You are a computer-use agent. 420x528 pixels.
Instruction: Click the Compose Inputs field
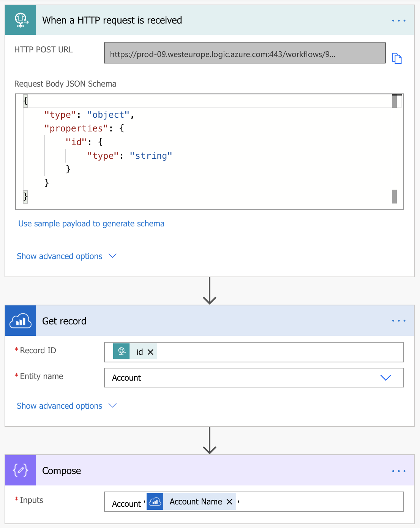click(319, 502)
